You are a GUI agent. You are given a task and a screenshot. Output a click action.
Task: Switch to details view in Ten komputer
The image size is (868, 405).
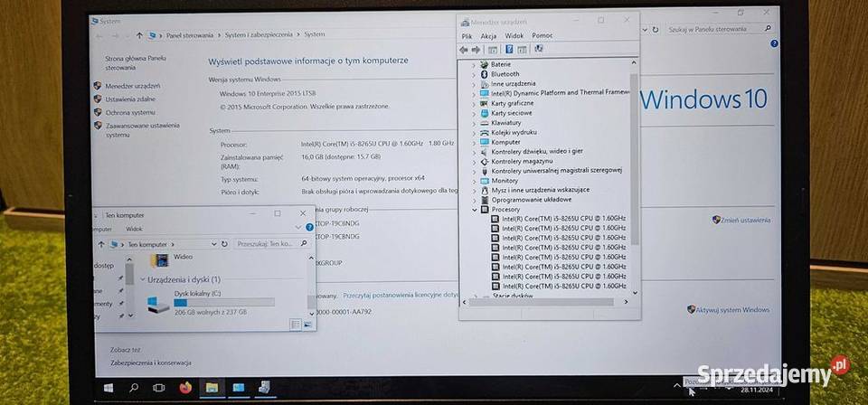click(296, 325)
